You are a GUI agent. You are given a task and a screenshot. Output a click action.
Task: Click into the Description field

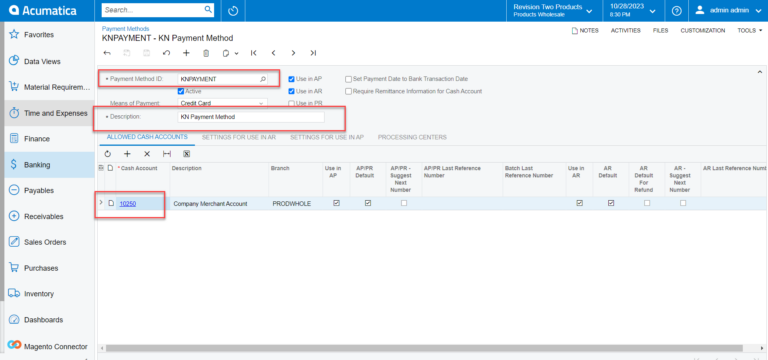click(251, 117)
